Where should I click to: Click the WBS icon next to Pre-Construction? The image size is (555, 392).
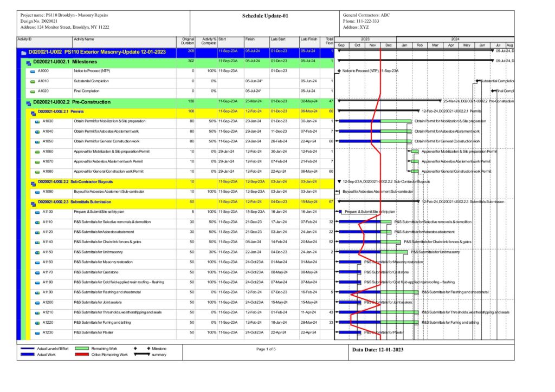(x=28, y=102)
